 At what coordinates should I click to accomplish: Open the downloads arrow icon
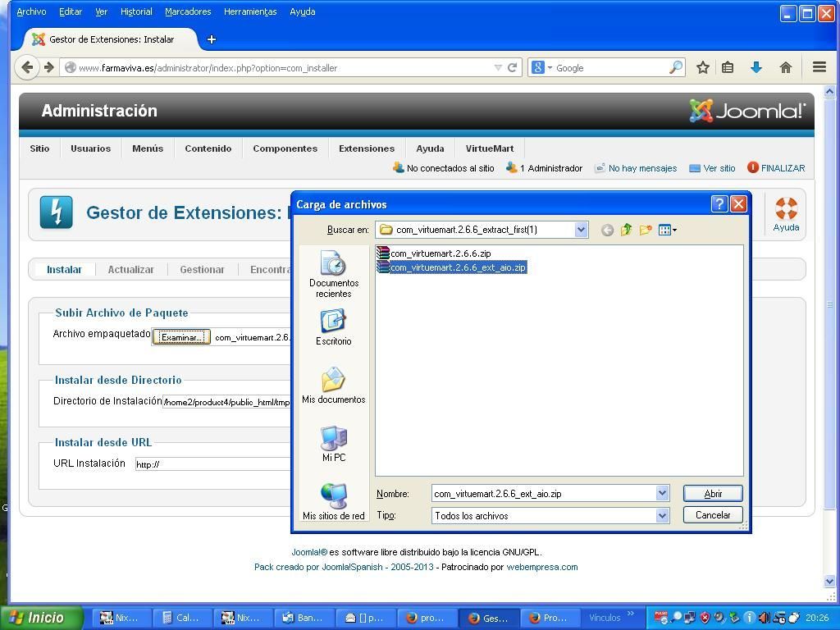[x=756, y=67]
